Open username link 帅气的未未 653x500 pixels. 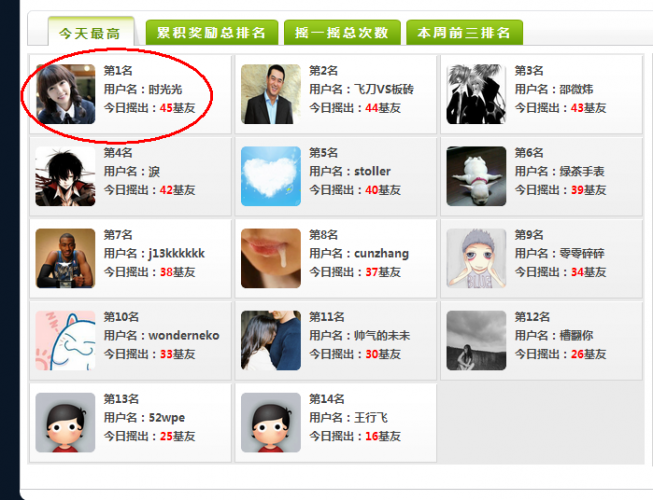(x=382, y=336)
